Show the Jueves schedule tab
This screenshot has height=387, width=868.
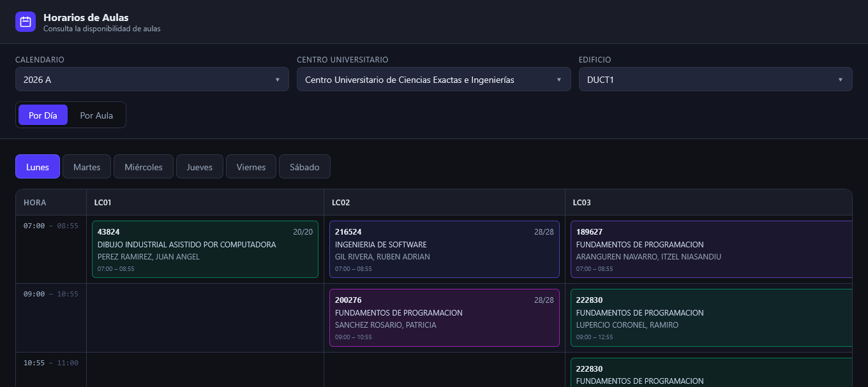[200, 167]
